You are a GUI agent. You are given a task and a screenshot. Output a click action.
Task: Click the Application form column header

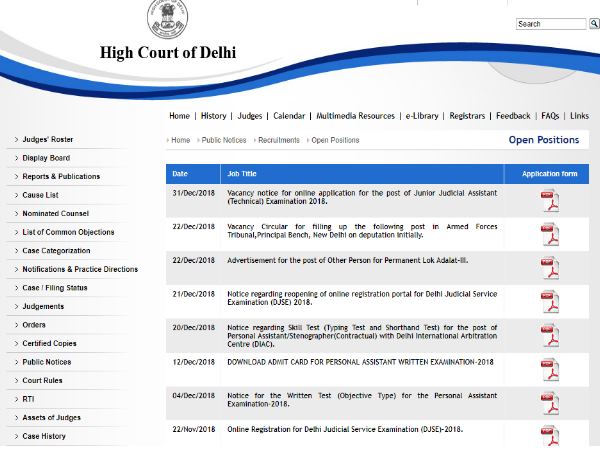[x=549, y=174]
